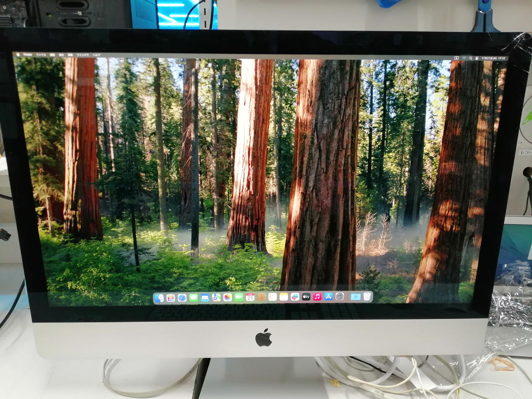Screen dimensions: 532x399
Task: Open the Apple menu
Action: pyautogui.click(x=18, y=54)
